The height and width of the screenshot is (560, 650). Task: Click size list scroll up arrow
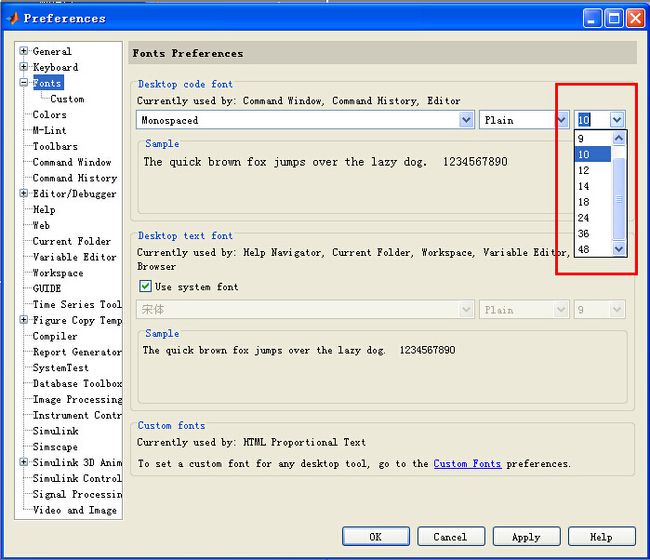point(619,138)
